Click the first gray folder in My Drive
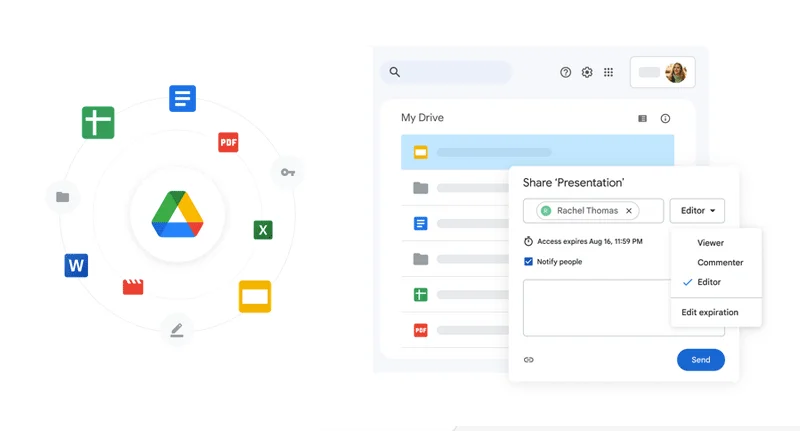Viewport: 800px width, 431px height. [x=420, y=188]
